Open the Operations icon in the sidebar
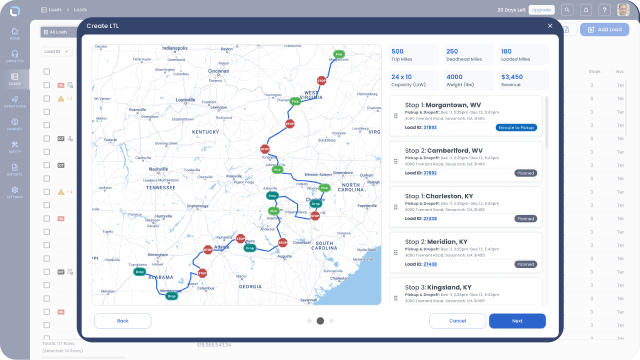 tap(15, 102)
